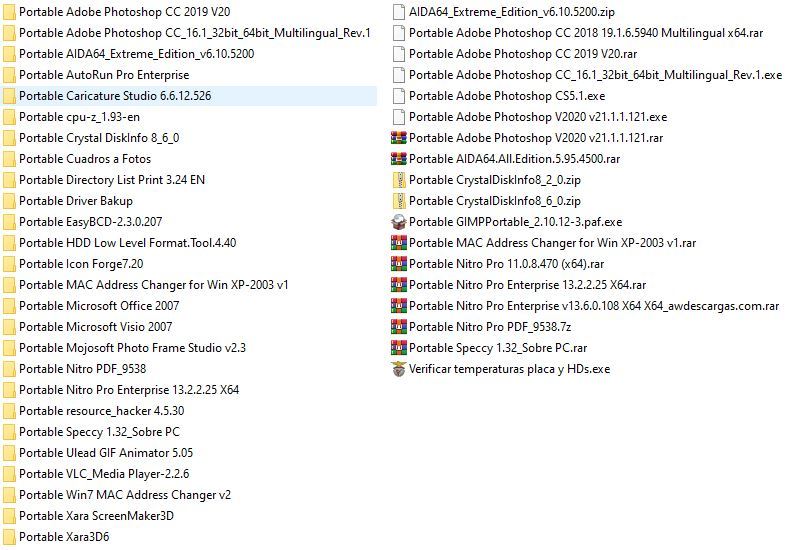This screenshot has width=794, height=550.
Task: Select folder name Portable MAC Address Changer for Win XP-2003 v1
Action: click(154, 285)
